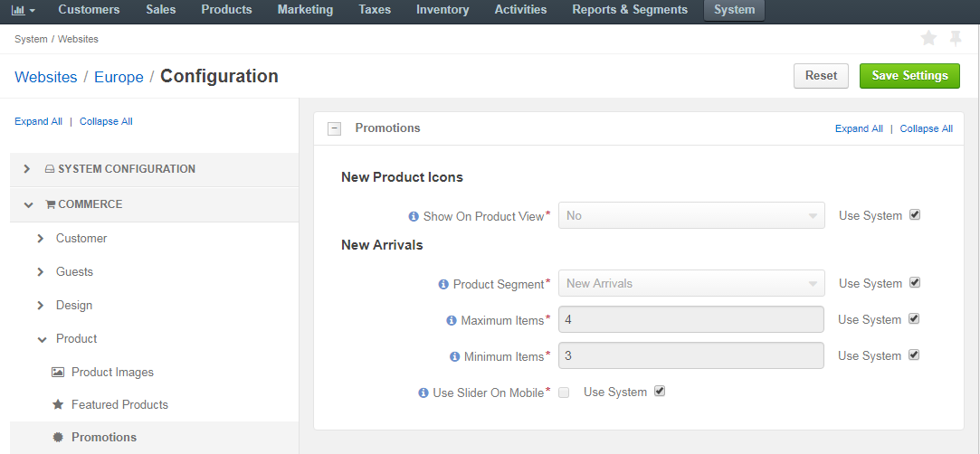Click the Europe breadcrumb link
Image resolution: width=980 pixels, height=454 pixels.
pyautogui.click(x=119, y=77)
